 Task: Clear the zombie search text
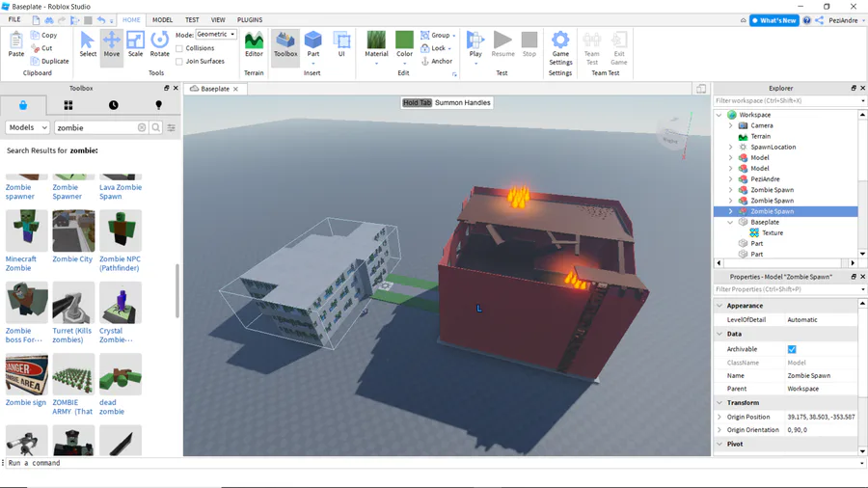(x=142, y=128)
